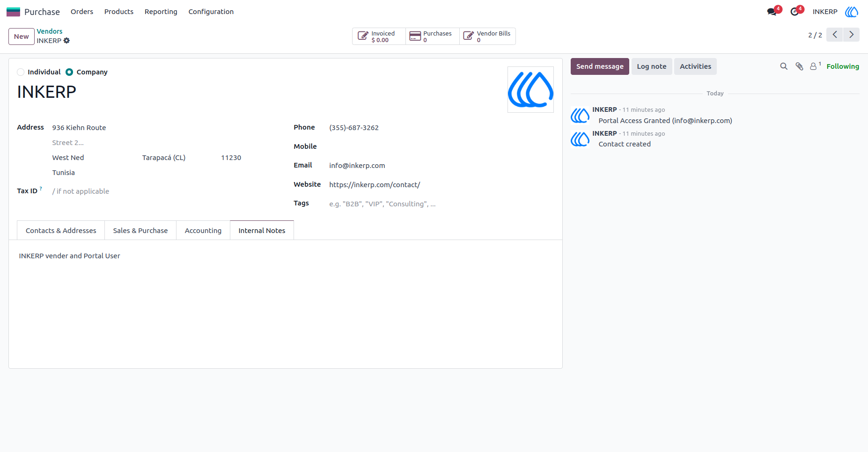
Task: Toggle the Following button
Action: tap(843, 66)
